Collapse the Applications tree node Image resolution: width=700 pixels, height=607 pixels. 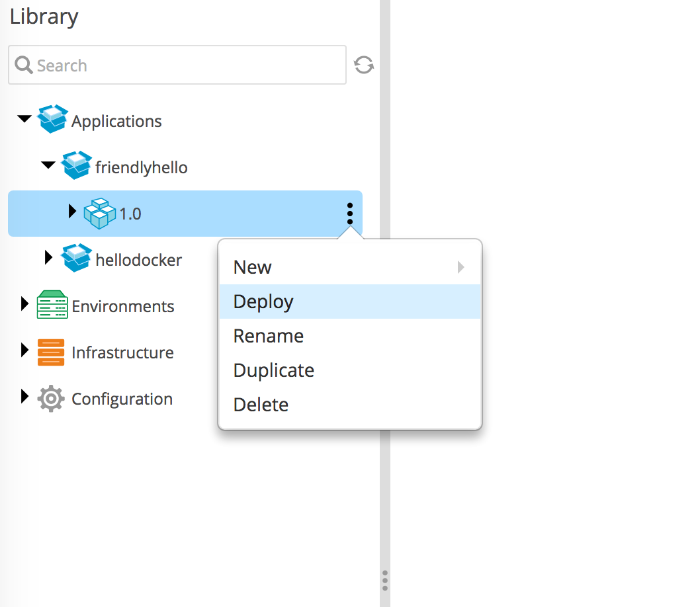24,120
